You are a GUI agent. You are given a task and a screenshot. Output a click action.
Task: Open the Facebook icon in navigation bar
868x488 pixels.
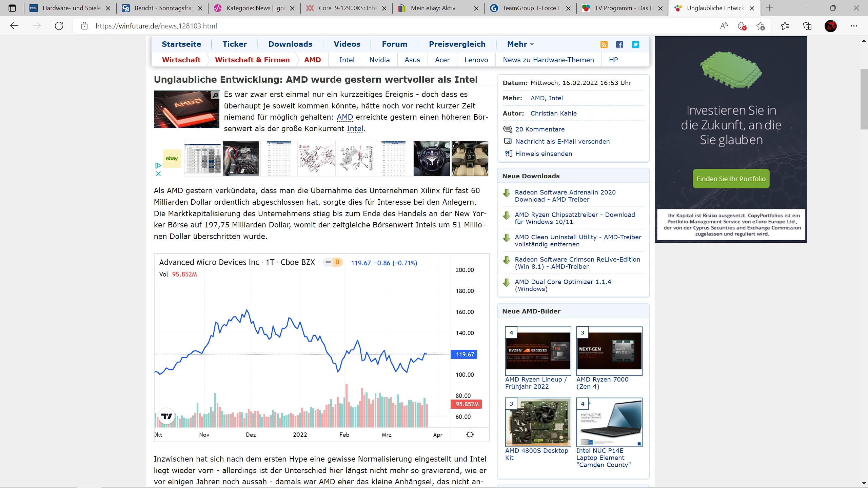pos(619,44)
